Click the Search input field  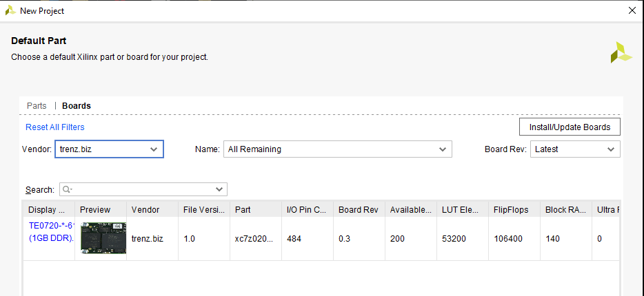point(143,189)
